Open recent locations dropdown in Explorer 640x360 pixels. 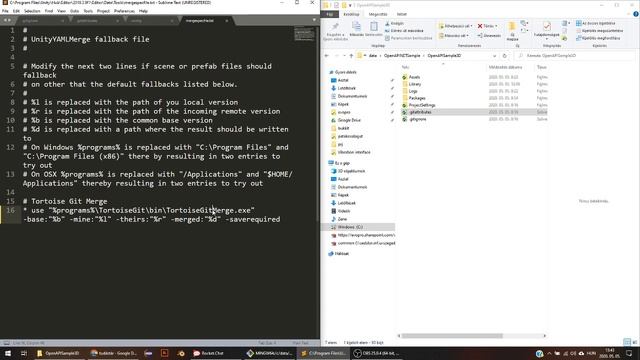coord(344,56)
